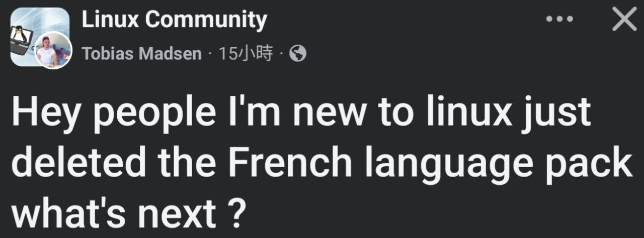Visit Tobias Madsen's profile name link
The height and width of the screenshot is (238, 644).
[141, 54]
